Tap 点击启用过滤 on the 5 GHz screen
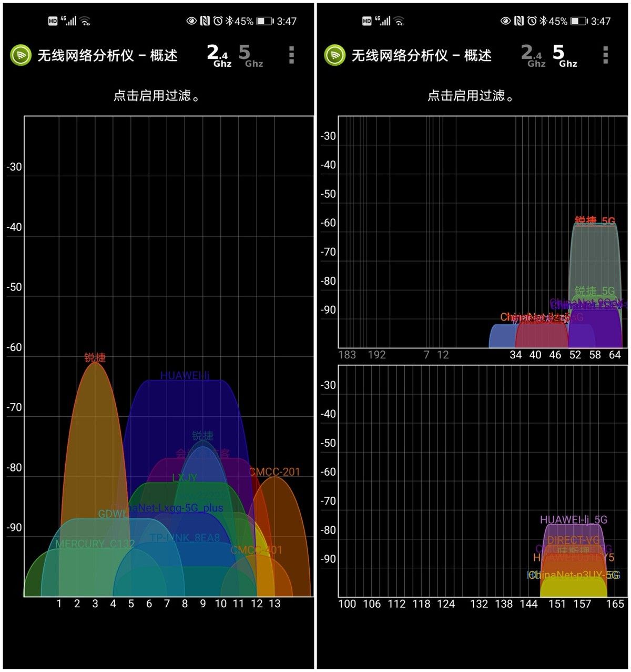The height and width of the screenshot is (672, 631). pos(471,96)
